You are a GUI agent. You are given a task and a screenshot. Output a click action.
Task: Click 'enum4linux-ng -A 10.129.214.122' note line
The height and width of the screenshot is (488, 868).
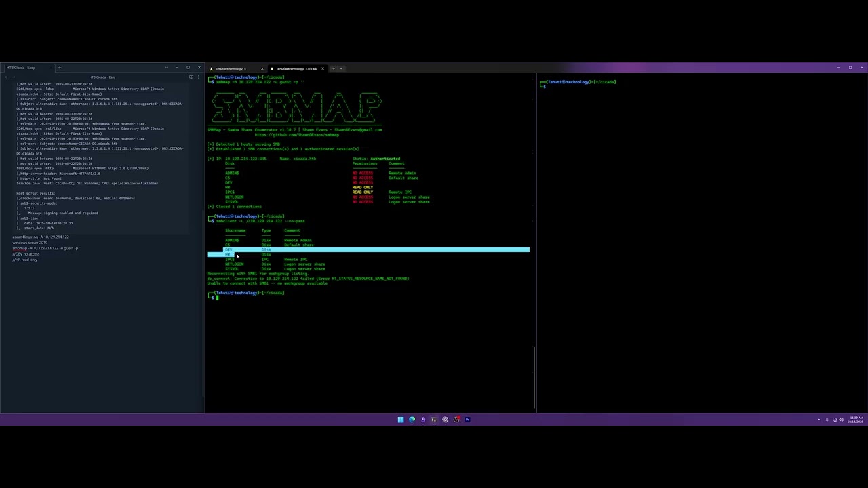41,237
